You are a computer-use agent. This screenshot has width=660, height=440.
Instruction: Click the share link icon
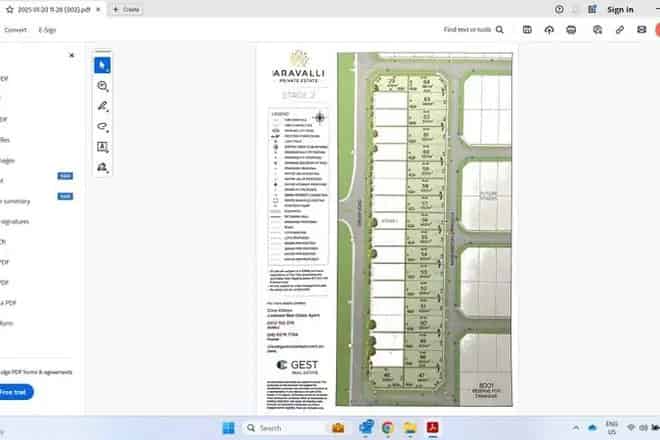(x=620, y=29)
